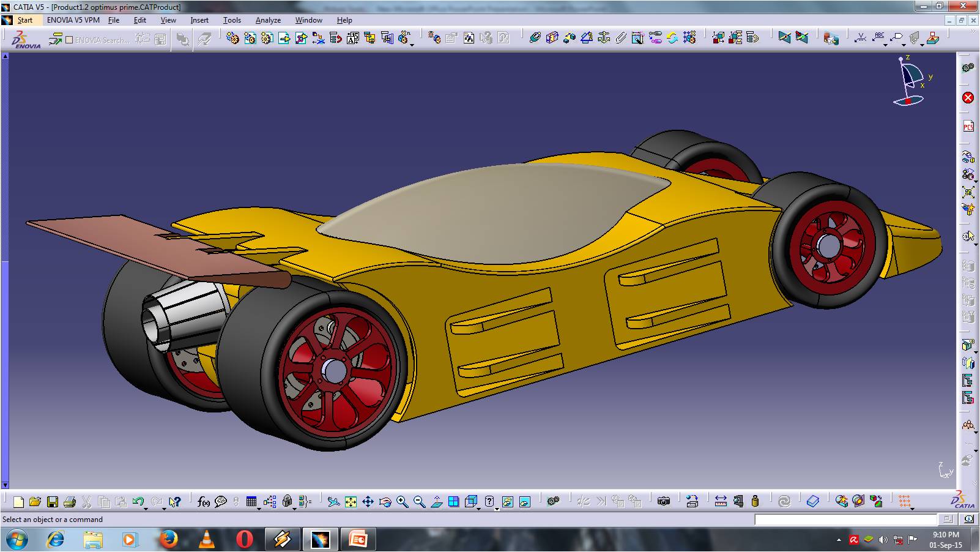Viewport: 980px width, 552px height.
Task: Select the Rotate view tool
Action: pyautogui.click(x=385, y=502)
